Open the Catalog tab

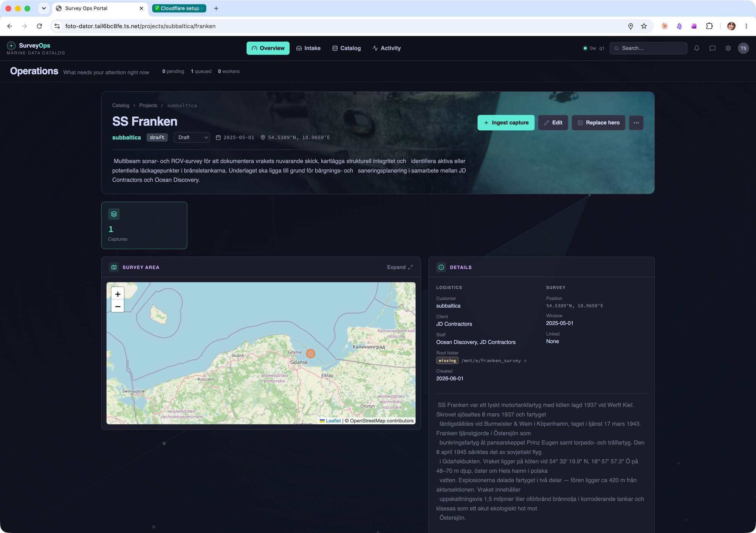click(x=347, y=48)
